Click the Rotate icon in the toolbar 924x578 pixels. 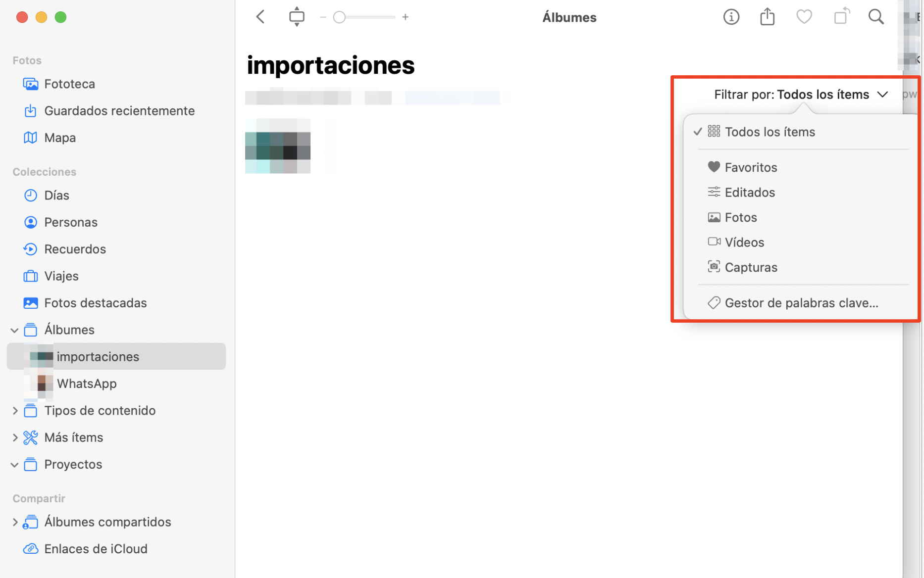(841, 16)
